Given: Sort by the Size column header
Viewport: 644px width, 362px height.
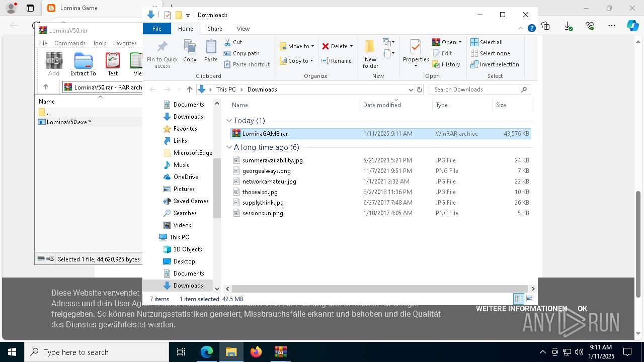Looking at the screenshot, I should pos(512,105).
